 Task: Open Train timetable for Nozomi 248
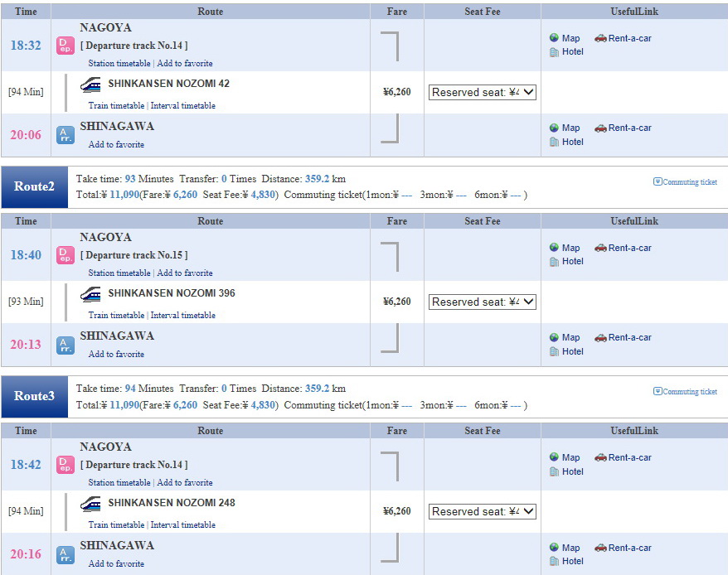click(116, 525)
